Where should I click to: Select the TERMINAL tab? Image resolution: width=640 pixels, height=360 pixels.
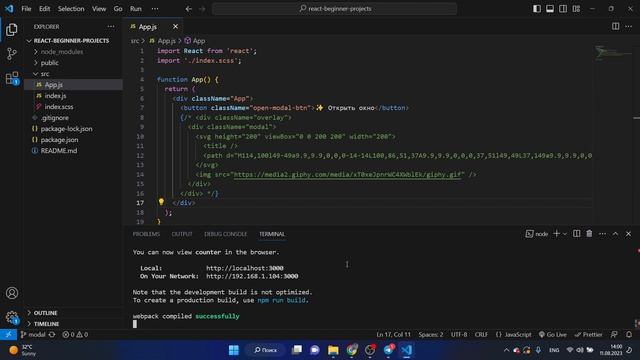tap(272, 234)
